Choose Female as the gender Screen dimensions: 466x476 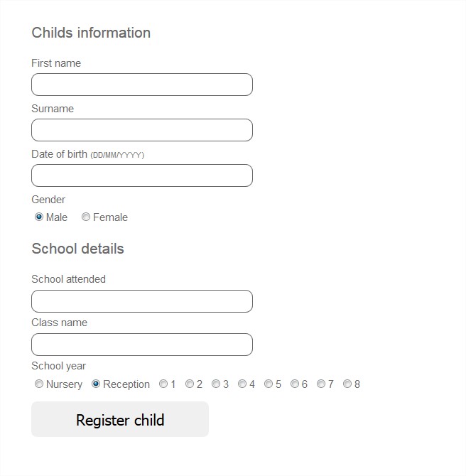pos(86,217)
